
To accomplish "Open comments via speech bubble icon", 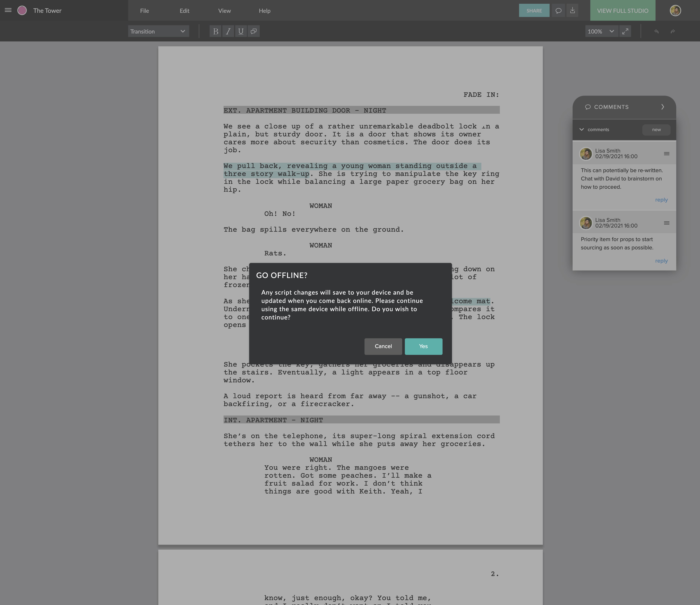I will (x=558, y=11).
